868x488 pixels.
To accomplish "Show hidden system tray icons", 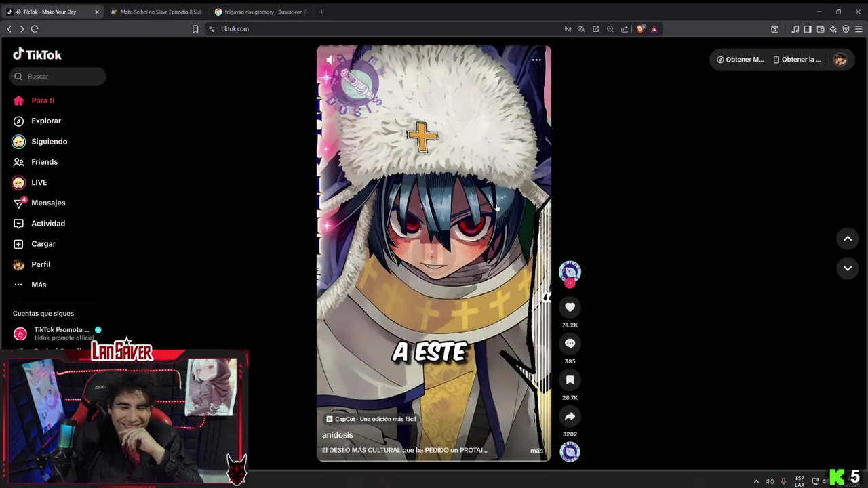I will pos(756,481).
